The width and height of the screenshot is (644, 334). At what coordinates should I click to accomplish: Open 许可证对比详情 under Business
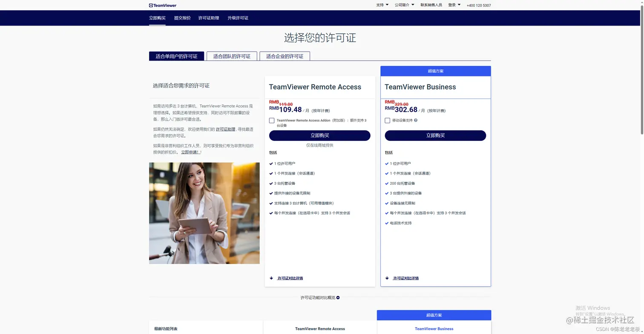(x=406, y=278)
